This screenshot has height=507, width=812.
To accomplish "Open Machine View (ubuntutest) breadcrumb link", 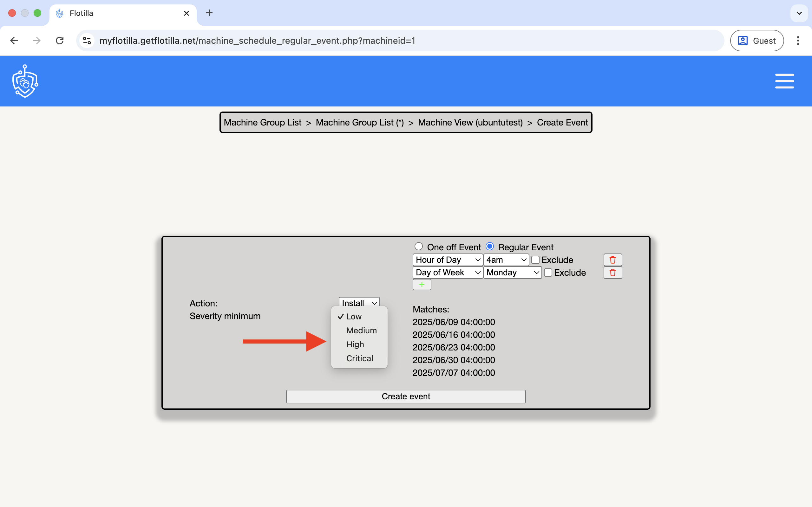I will tap(470, 123).
